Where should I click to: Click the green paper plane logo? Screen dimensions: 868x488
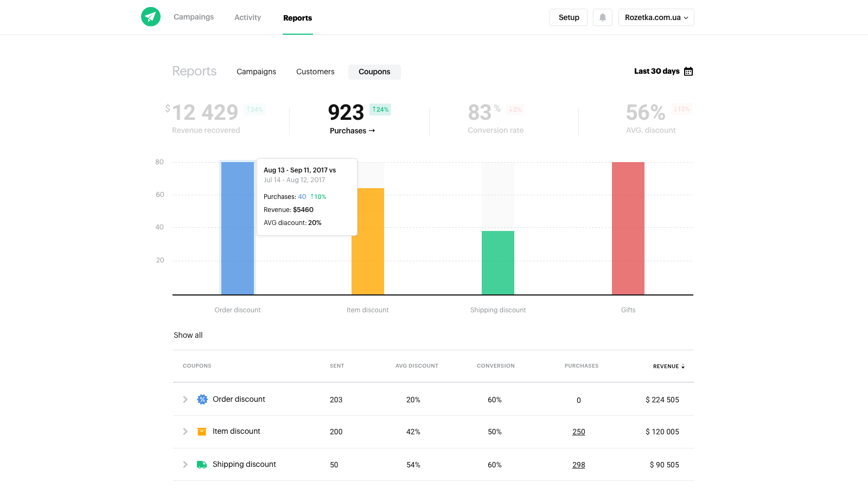coord(151,17)
